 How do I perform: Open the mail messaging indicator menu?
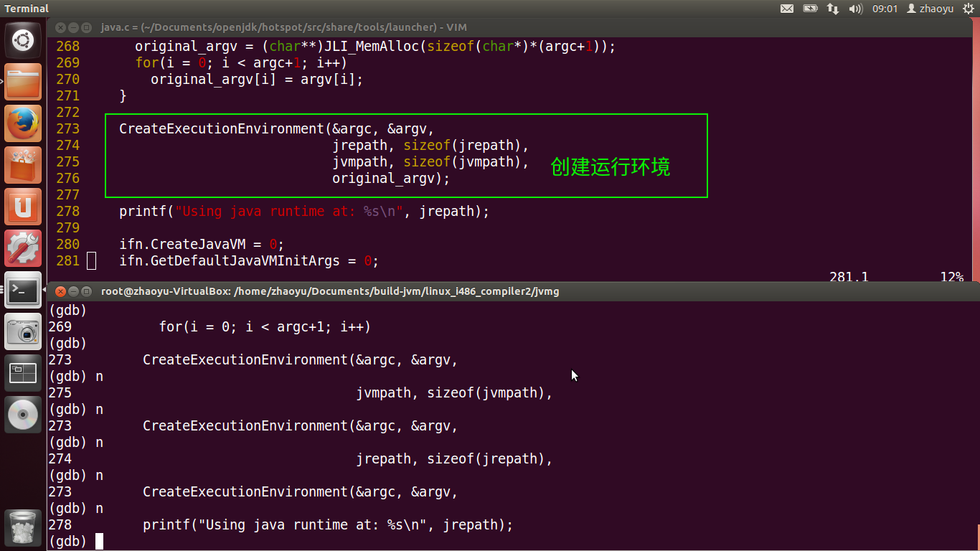(787, 9)
